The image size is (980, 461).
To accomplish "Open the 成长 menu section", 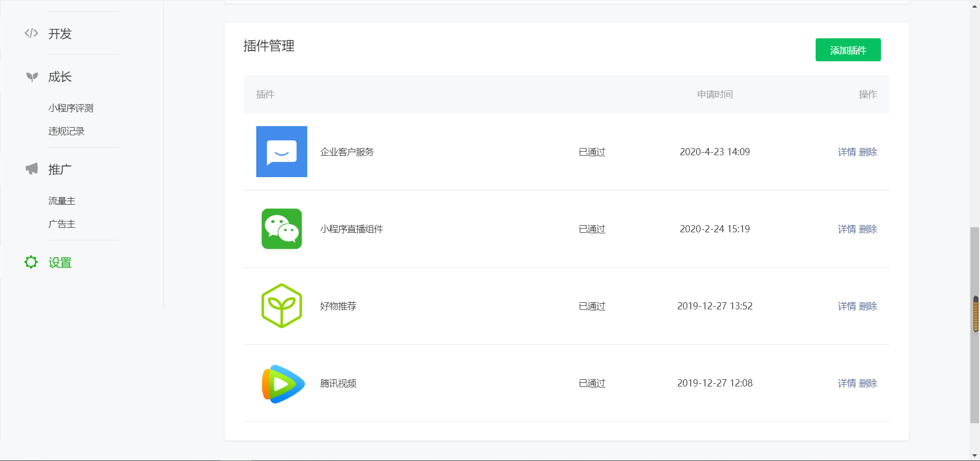I will [x=60, y=77].
